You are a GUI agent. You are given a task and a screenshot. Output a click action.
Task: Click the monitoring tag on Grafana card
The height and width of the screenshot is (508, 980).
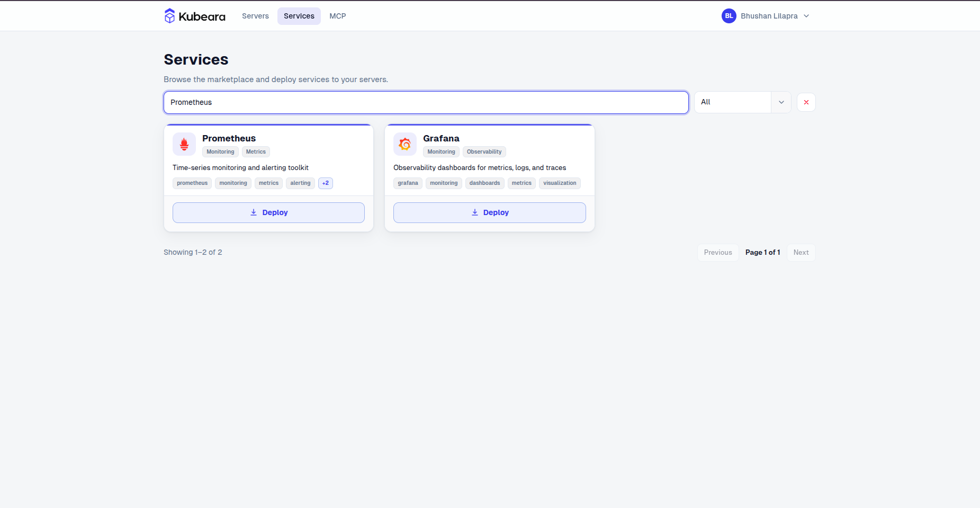[x=444, y=183]
